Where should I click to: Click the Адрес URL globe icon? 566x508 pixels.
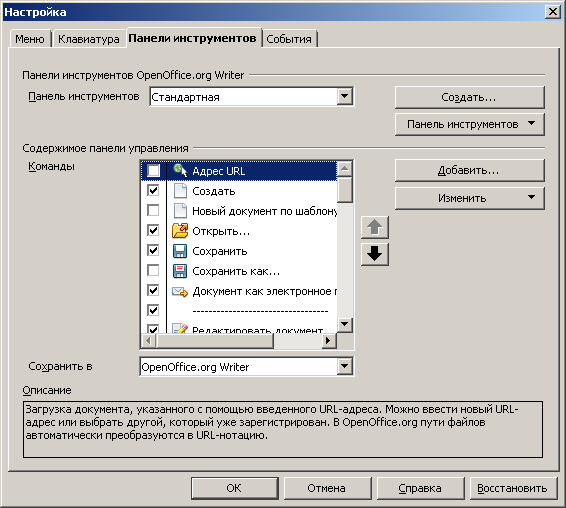[180, 170]
